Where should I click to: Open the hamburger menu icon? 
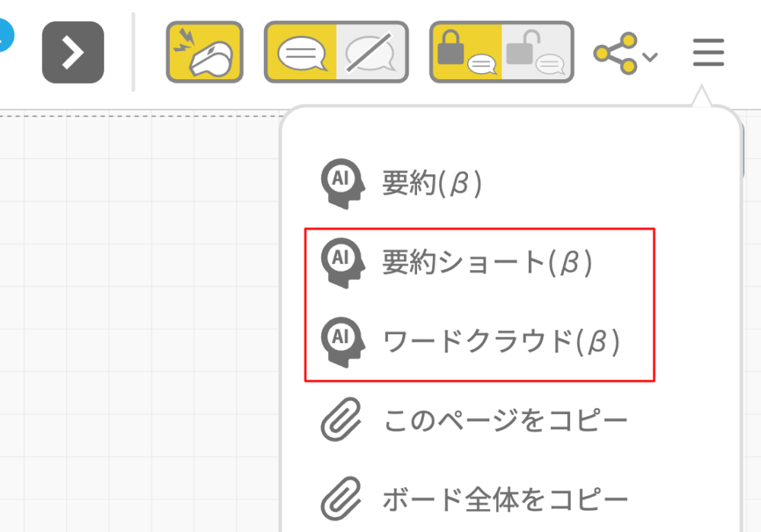point(708,53)
